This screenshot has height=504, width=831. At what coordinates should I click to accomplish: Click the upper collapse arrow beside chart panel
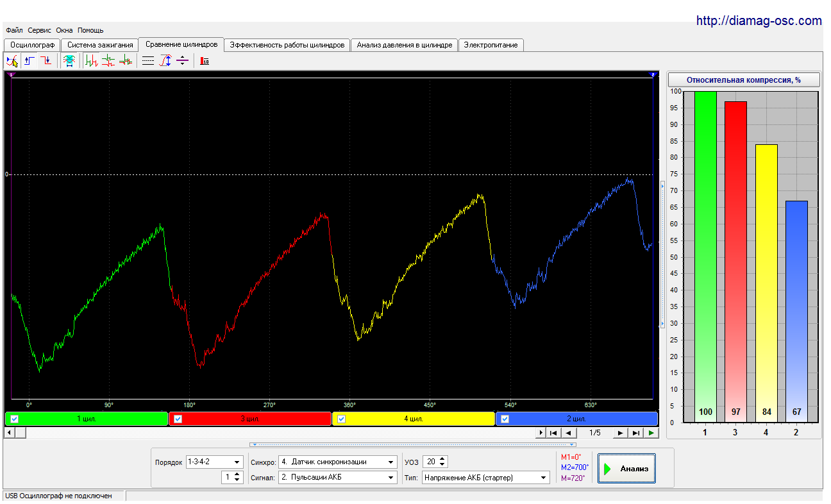[663, 186]
